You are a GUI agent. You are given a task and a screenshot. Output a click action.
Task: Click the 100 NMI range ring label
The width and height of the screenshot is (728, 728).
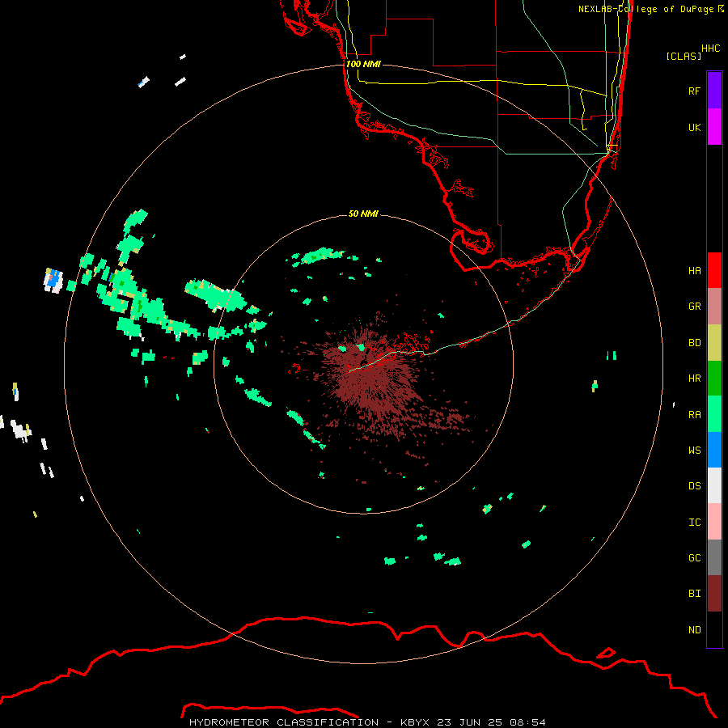[x=363, y=64]
